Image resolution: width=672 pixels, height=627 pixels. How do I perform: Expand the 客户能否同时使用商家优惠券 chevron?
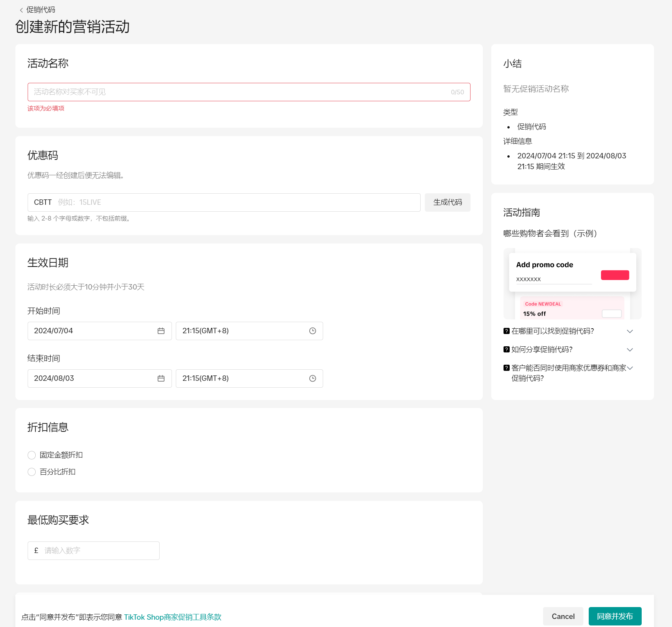click(629, 368)
